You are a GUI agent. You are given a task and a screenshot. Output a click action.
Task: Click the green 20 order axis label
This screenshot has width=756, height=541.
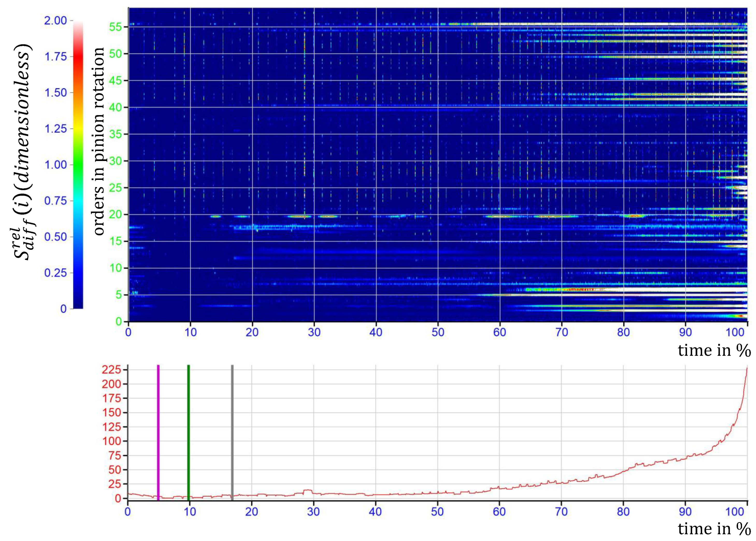pyautogui.click(x=116, y=215)
